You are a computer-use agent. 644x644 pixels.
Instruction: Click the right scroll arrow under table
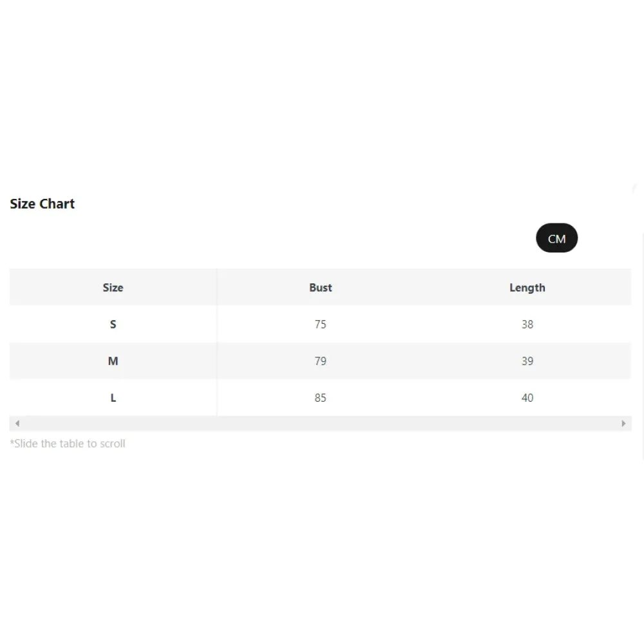[623, 424]
